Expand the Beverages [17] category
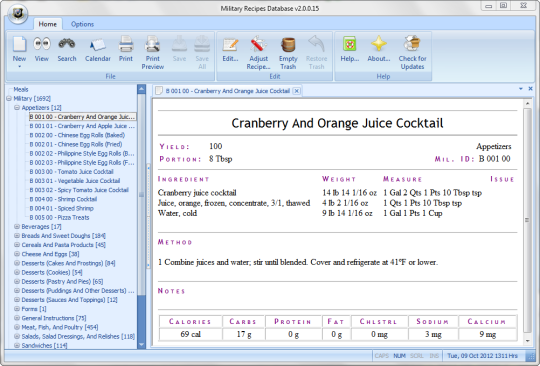Screen dimensions: 540x366 (17, 227)
